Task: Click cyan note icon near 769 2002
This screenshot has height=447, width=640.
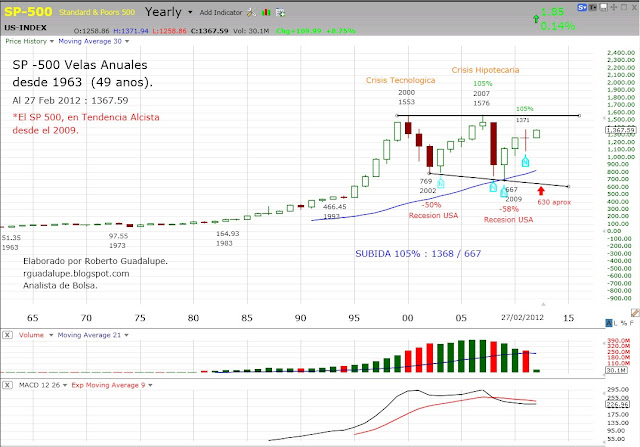Action: [x=440, y=182]
